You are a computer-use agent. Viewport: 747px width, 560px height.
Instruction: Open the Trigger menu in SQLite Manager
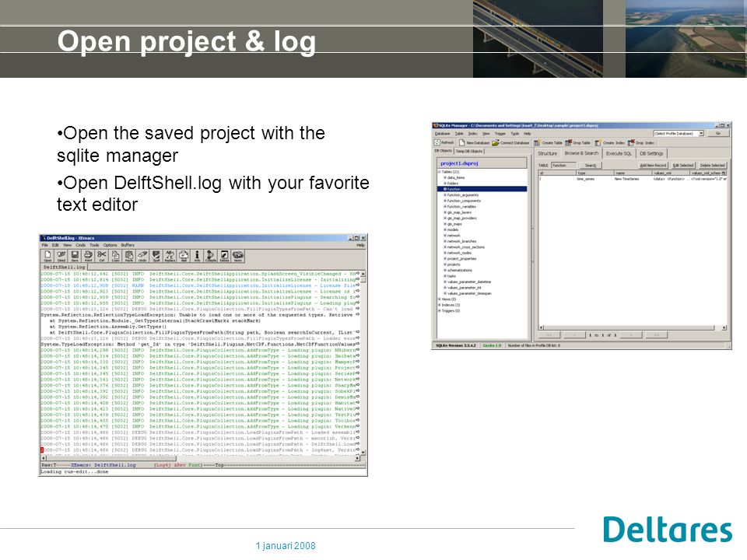pyautogui.click(x=500, y=134)
